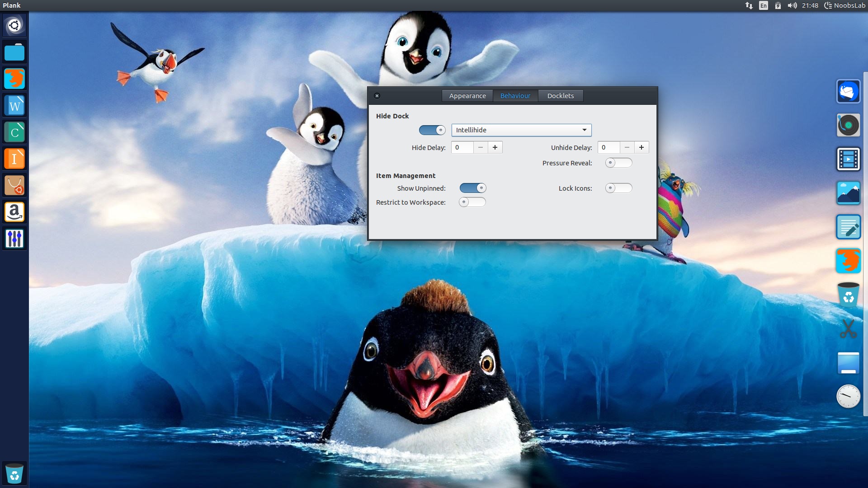Click the Hide Delay value field
The image size is (868, 488).
462,147
